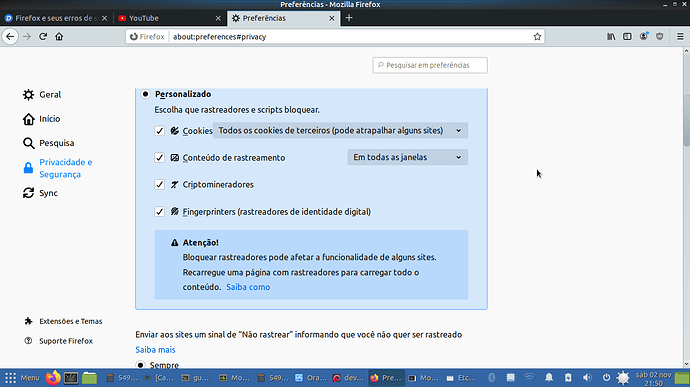Select the Sempre radio button

tap(140, 365)
